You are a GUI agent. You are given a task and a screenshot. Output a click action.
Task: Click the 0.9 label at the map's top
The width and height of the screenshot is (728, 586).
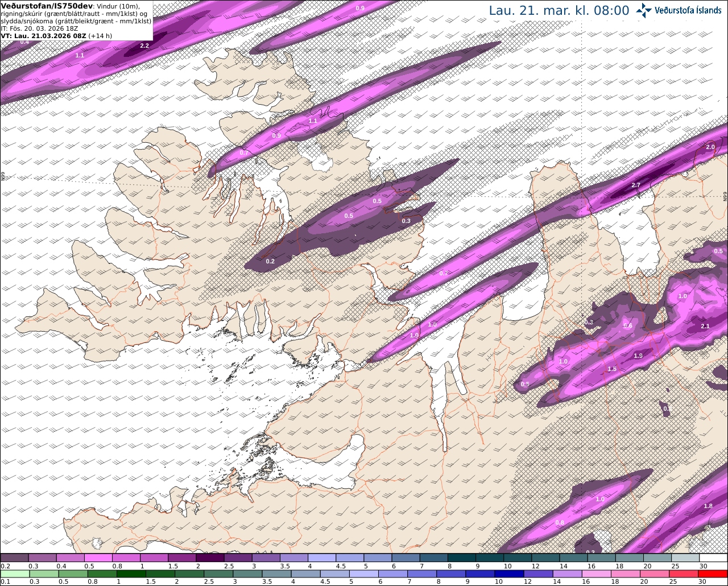point(360,8)
